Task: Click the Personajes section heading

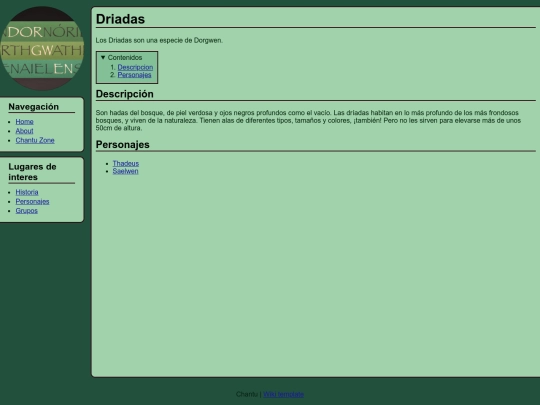Action: coord(123,145)
